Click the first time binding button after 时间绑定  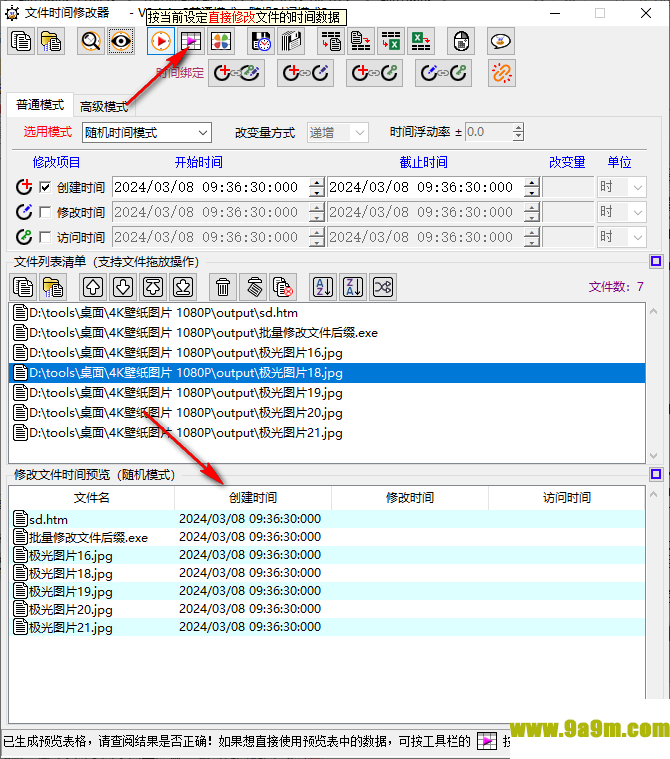[236, 73]
